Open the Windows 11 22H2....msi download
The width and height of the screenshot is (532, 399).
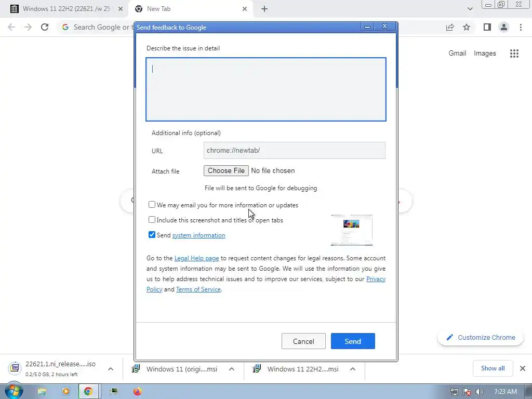(296, 369)
